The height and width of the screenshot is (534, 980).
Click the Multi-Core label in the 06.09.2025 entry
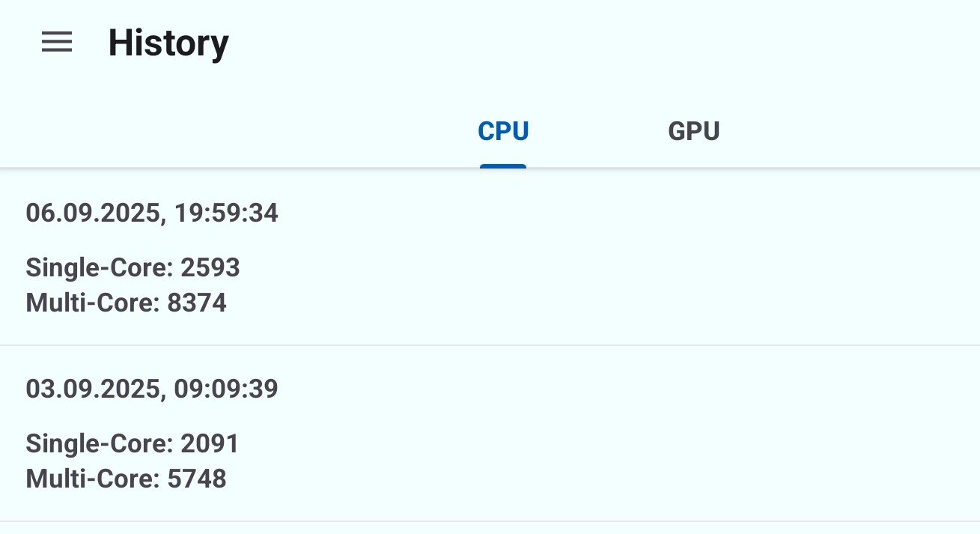pos(93,303)
